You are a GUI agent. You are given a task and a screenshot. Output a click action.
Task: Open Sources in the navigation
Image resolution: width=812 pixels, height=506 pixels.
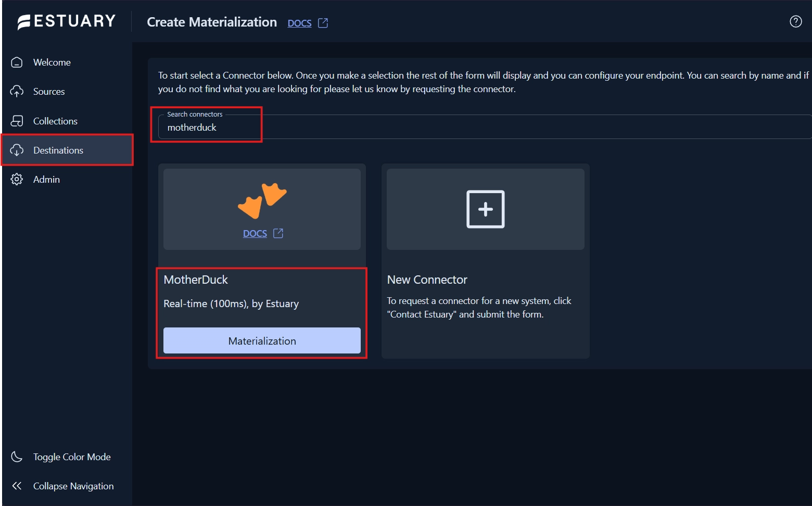coord(49,92)
